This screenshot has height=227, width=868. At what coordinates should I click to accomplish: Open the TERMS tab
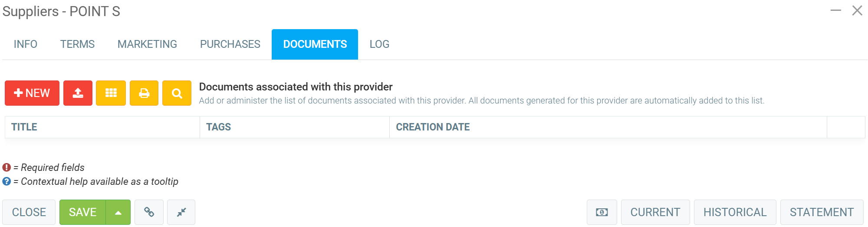click(77, 44)
